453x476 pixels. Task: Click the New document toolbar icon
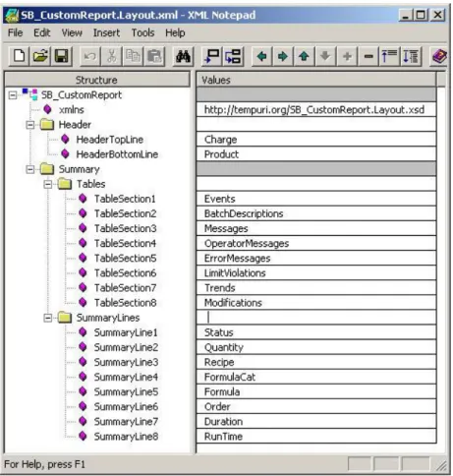tap(20, 56)
